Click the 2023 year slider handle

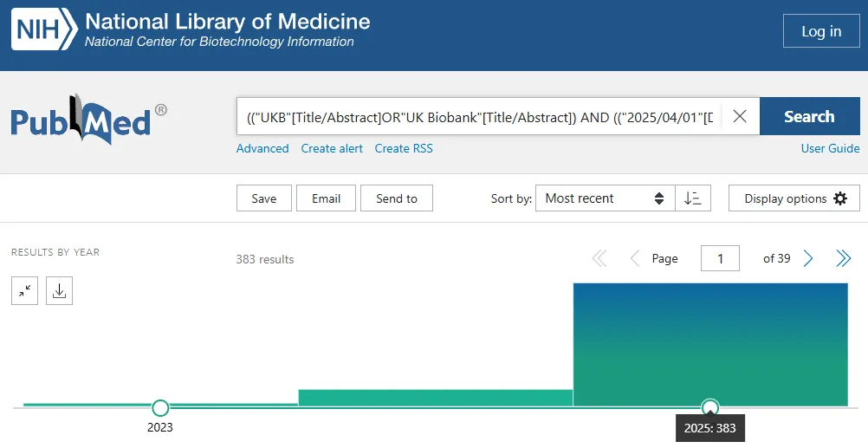coord(160,408)
